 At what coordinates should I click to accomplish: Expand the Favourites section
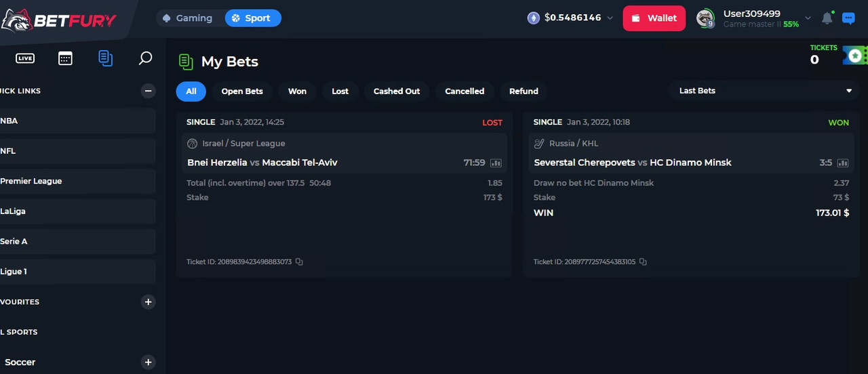(x=149, y=302)
